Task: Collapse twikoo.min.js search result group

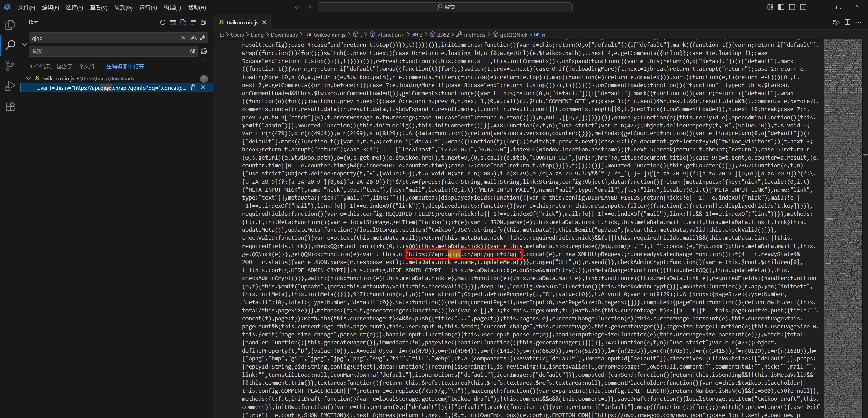Action: [28, 78]
